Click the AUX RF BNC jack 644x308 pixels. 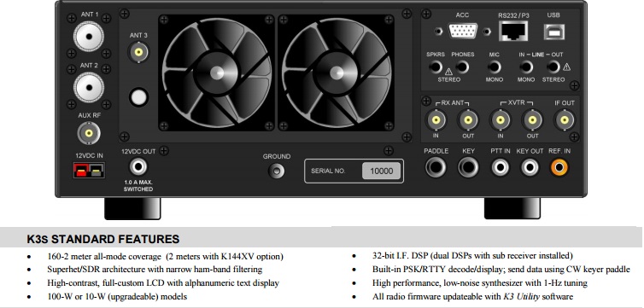pyautogui.click(x=89, y=133)
